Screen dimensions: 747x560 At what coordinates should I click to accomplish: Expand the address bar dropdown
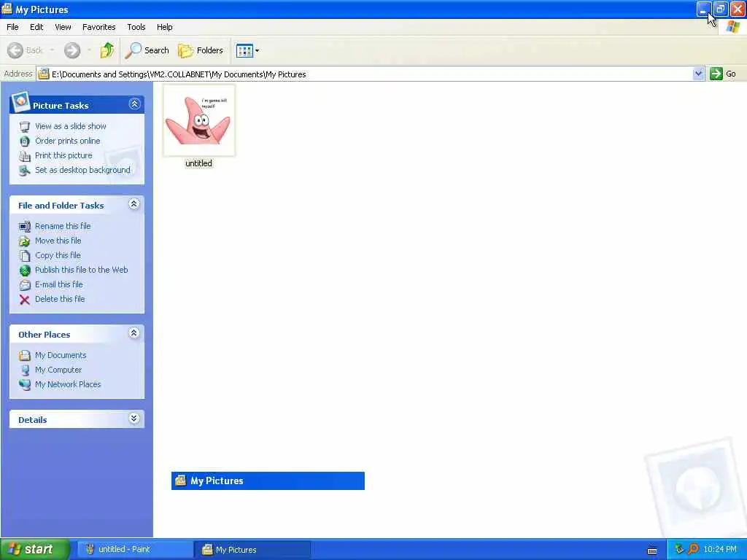(698, 74)
